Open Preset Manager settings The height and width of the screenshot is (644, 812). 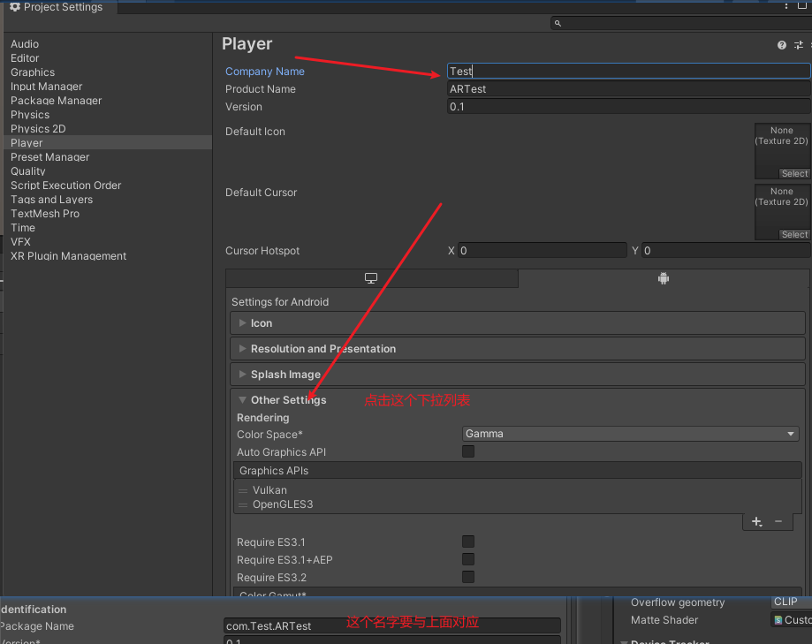coord(49,157)
